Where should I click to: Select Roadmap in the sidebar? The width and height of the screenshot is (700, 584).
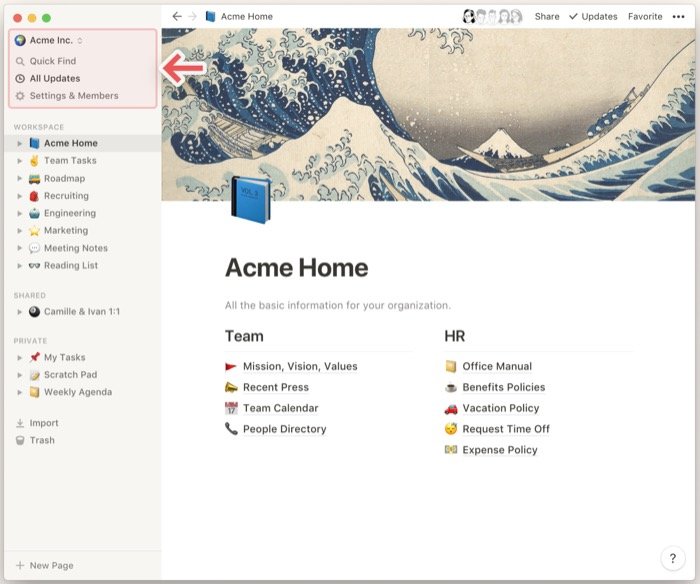[x=64, y=178]
